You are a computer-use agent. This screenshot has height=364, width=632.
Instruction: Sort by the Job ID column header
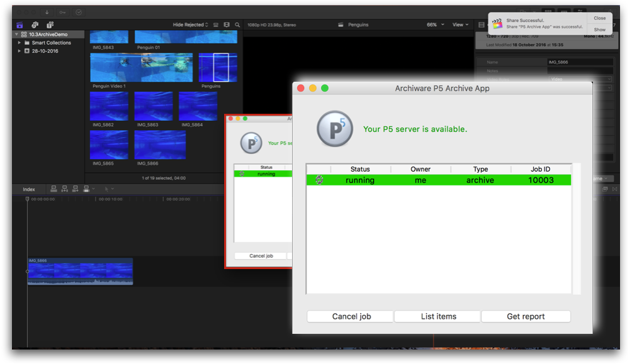pyautogui.click(x=541, y=169)
